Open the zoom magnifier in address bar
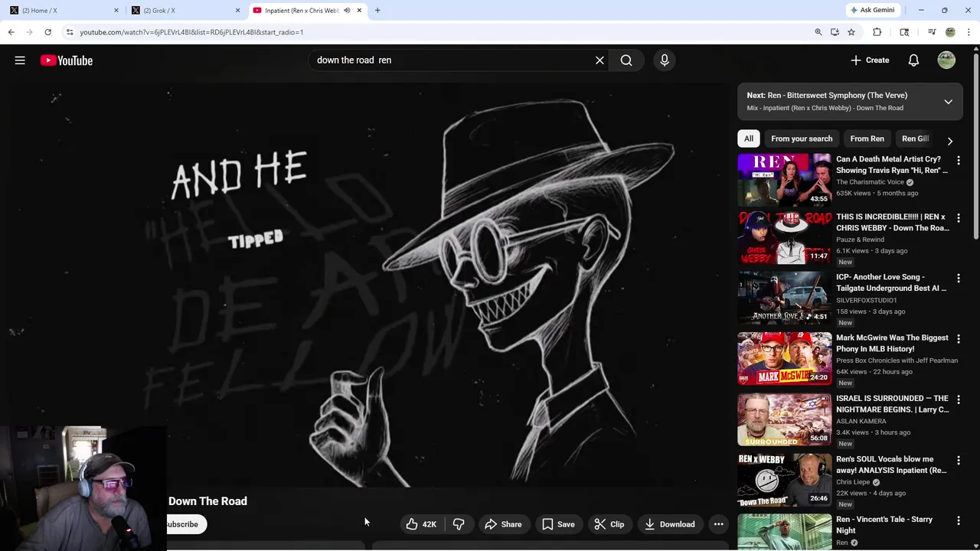 pyautogui.click(x=818, y=32)
